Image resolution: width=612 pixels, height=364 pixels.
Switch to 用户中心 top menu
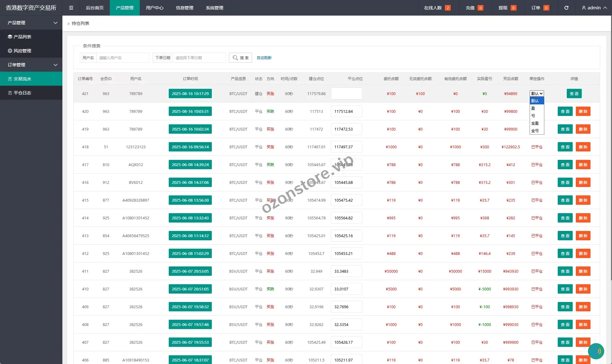(x=154, y=8)
